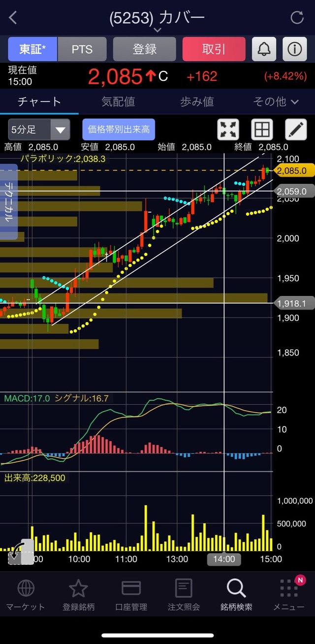Open the stock info icon
The width and height of the screenshot is (315, 644).
pyautogui.click(x=295, y=49)
